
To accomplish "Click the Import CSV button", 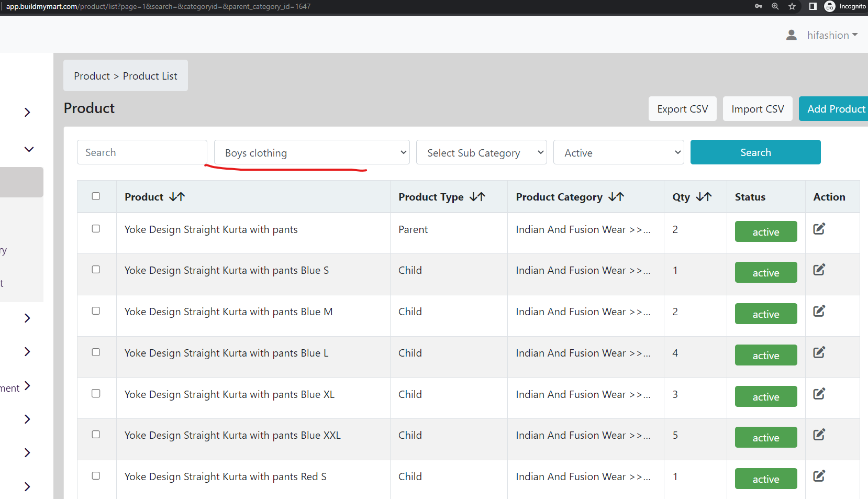I will click(x=758, y=109).
